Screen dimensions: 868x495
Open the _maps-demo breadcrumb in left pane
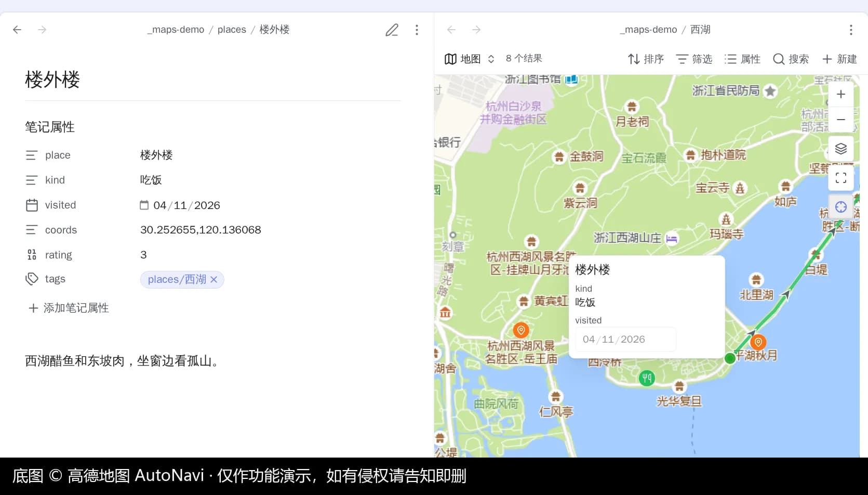coord(176,30)
